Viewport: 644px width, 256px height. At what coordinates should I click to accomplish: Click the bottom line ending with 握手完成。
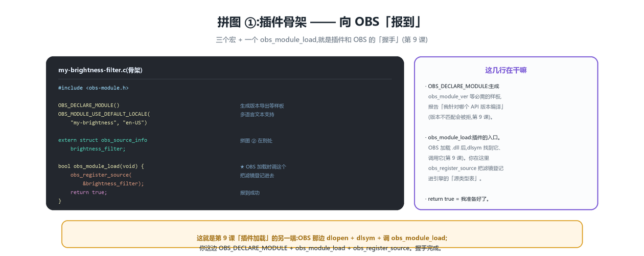click(x=322, y=248)
